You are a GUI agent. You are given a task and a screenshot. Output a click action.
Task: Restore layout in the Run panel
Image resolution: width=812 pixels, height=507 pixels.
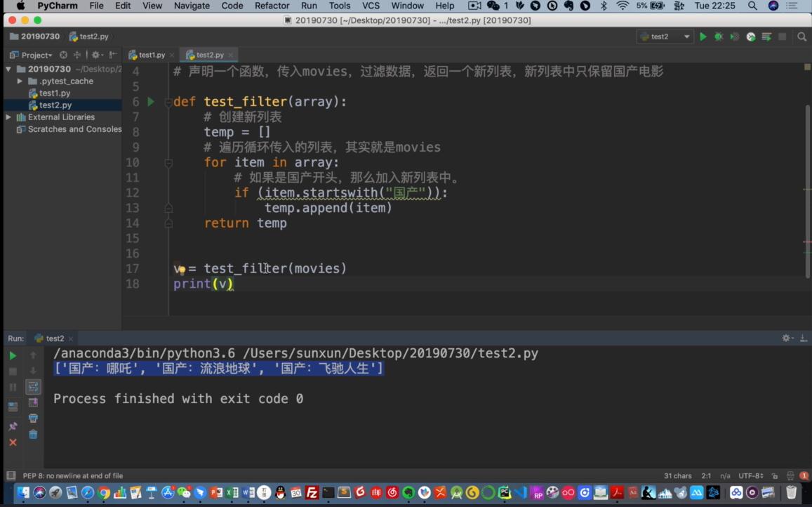click(x=13, y=407)
